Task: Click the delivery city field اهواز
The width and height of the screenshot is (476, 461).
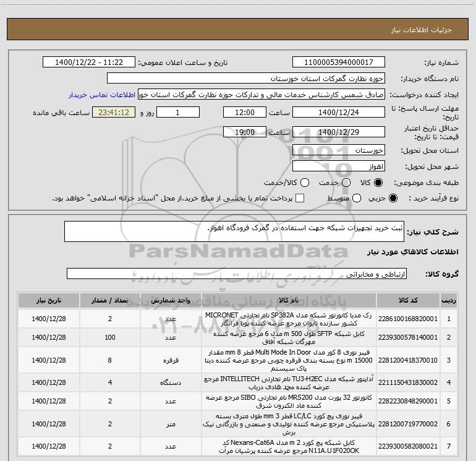Action: coord(339,166)
